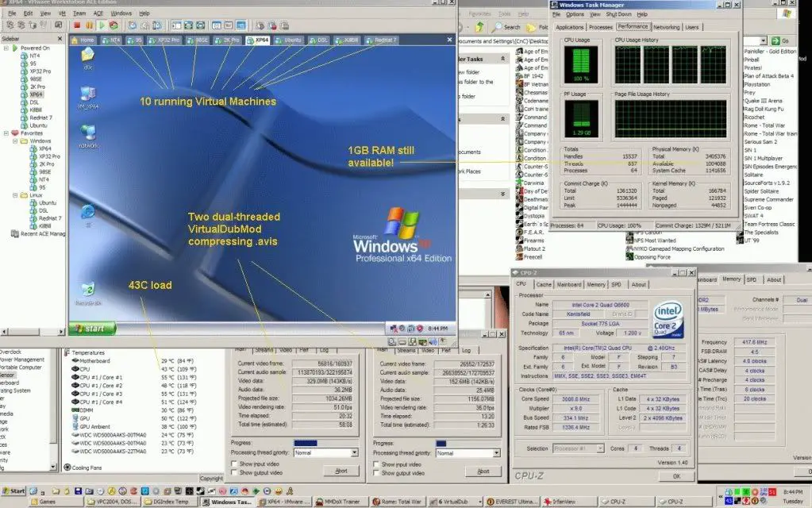Open Task Manager's Shut Down menu
This screenshot has height=508, width=812.
(618, 14)
